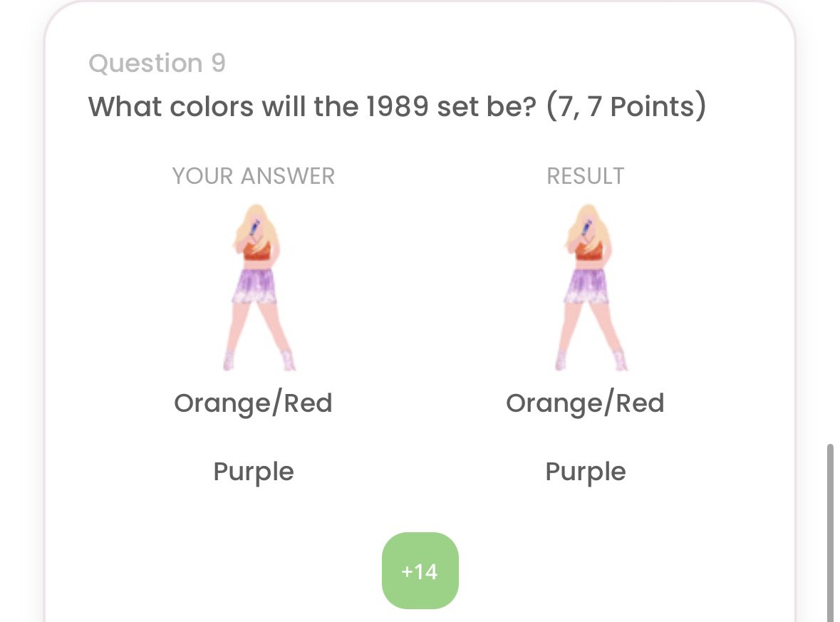Click the Question 9 label
This screenshot has height=622, width=840.
pos(157,63)
